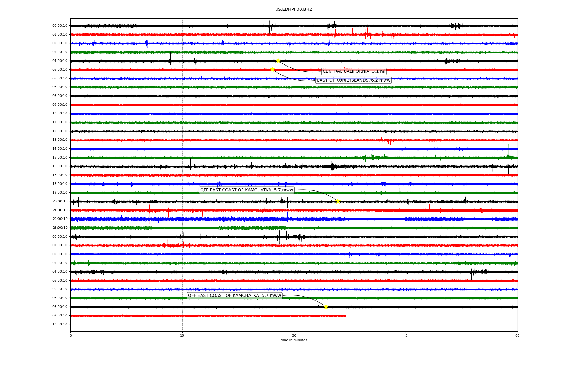
Task: Click the x-axis tick label 45
Action: tap(406, 335)
